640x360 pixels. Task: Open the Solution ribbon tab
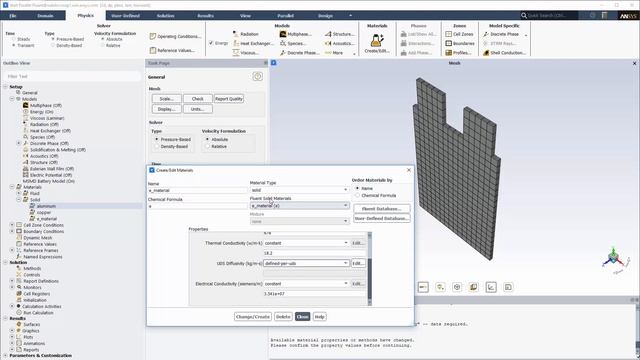pos(165,16)
